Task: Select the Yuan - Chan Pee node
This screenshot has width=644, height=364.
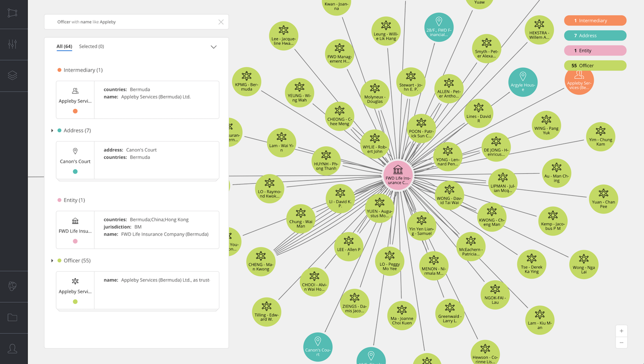Action: (x=603, y=199)
